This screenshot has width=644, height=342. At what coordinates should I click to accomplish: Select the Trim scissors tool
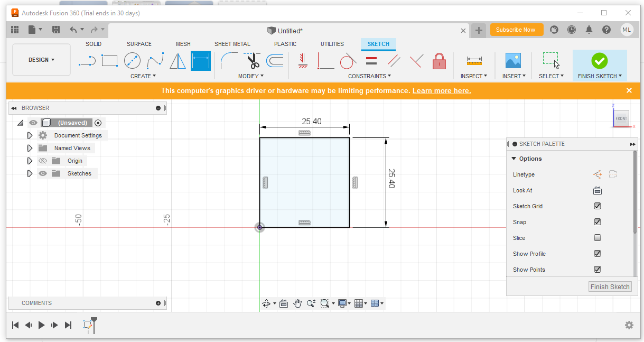pyautogui.click(x=252, y=61)
